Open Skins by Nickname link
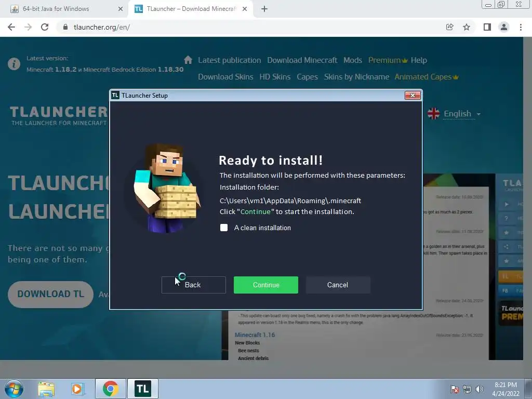Screen dimensions: 532x399 tap(356, 77)
